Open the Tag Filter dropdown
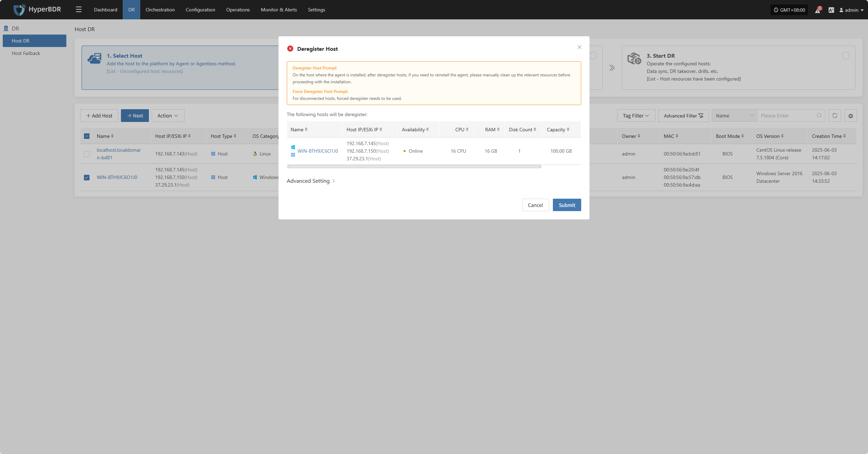Screen dimensions: 868x454 click(636, 116)
